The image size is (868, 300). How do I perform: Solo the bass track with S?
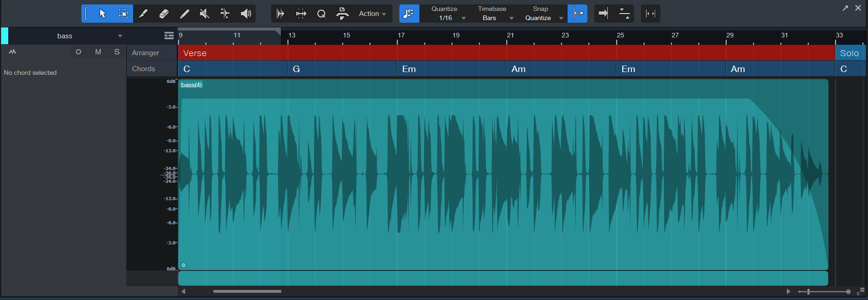[x=117, y=52]
